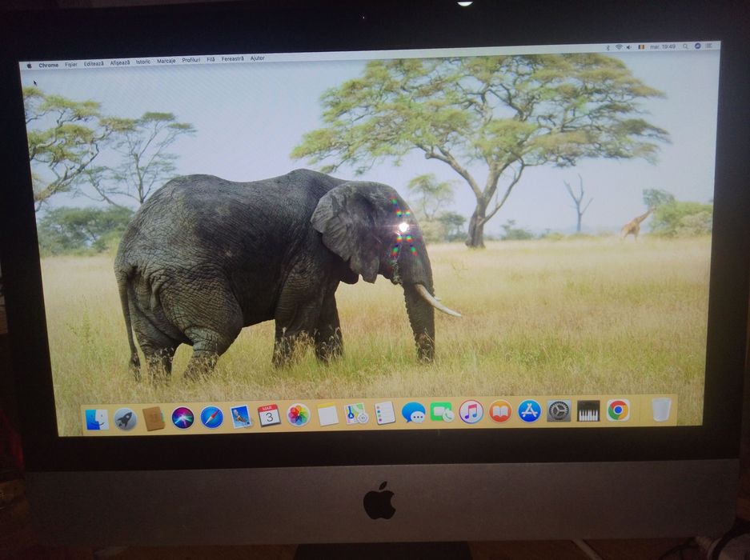Open Google Chrome in the Dock

618,410
